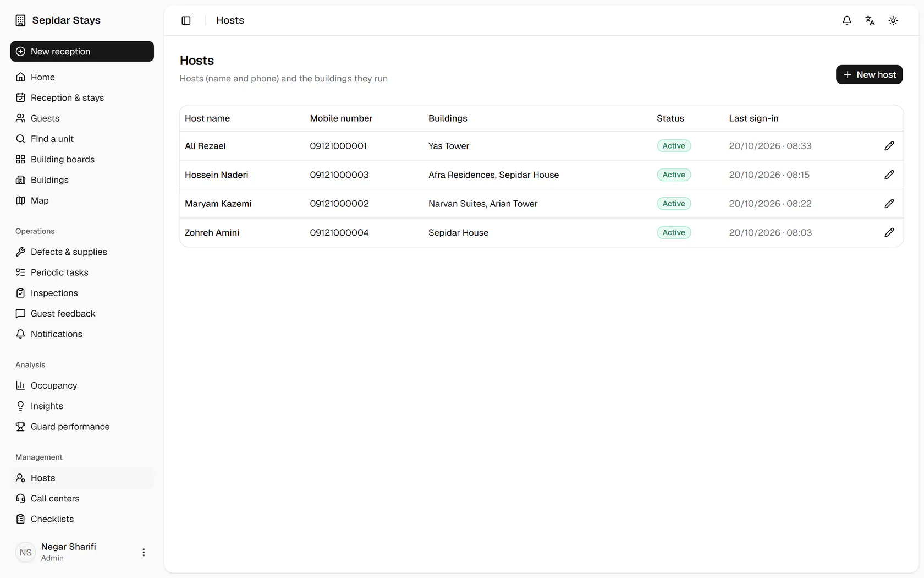Open Reception & stays page

(82, 97)
